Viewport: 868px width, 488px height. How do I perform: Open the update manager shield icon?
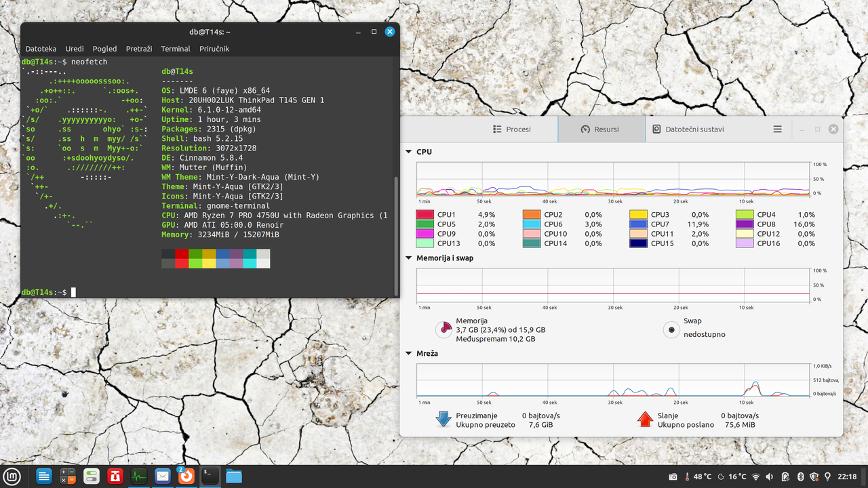pos(814,476)
